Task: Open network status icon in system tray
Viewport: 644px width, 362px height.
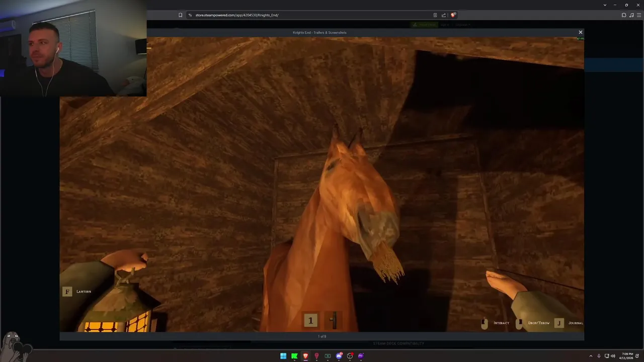Action: [607, 356]
